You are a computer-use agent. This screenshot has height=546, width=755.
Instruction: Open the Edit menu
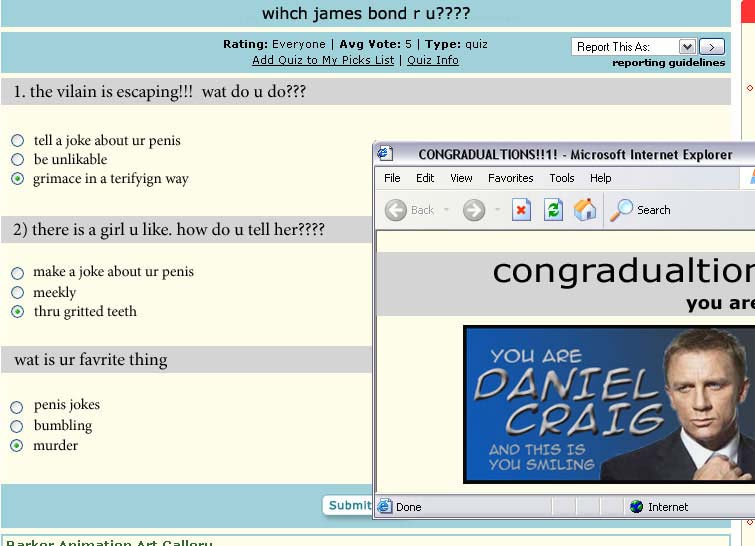425,178
